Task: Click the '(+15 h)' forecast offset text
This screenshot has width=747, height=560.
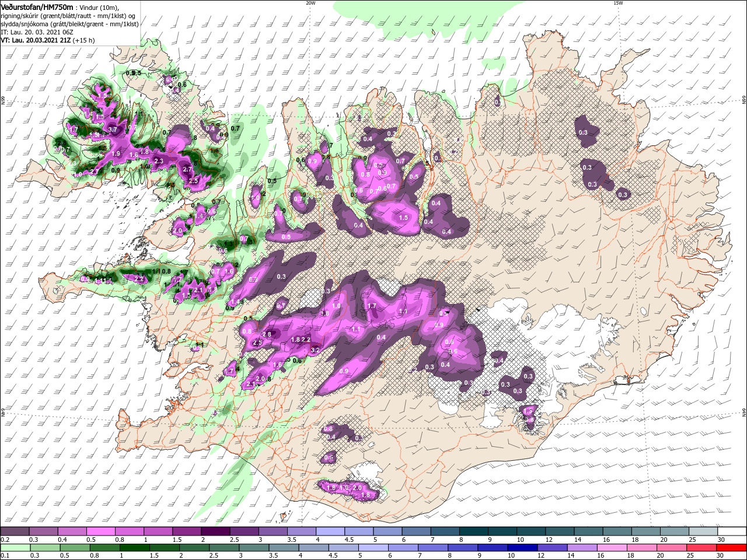Action: pyautogui.click(x=84, y=40)
